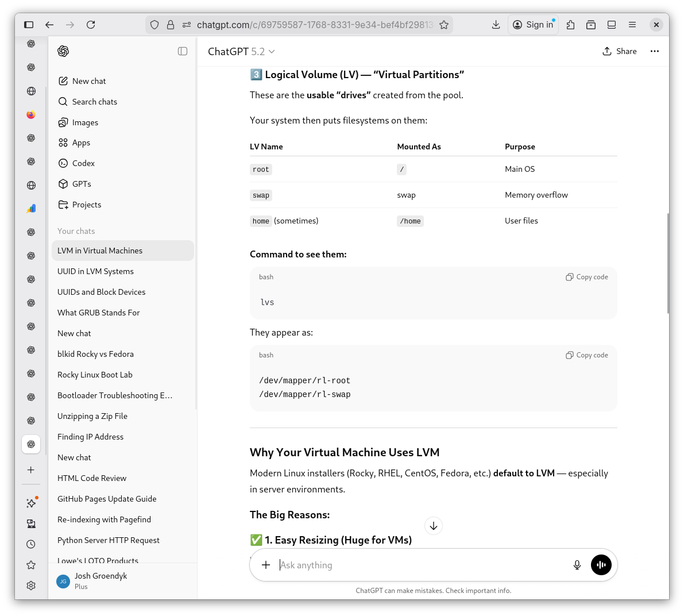Open the Josh Groendyk account menu
The image size is (684, 616).
[101, 580]
